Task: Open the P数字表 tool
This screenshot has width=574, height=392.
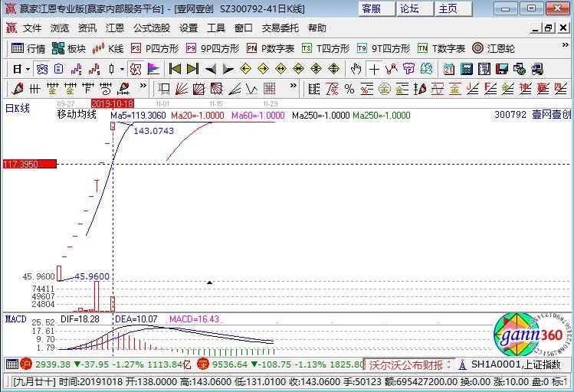Action: (271, 48)
